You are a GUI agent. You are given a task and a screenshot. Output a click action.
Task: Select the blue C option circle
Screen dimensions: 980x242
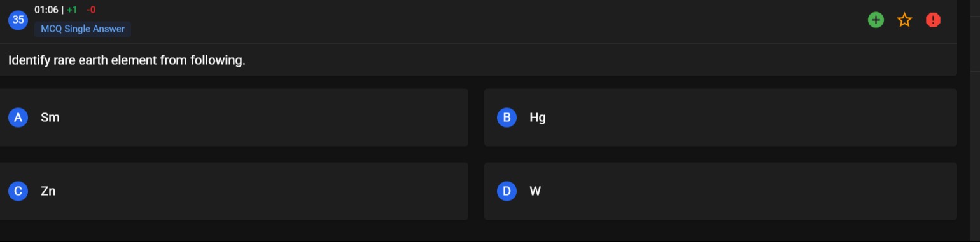18,191
